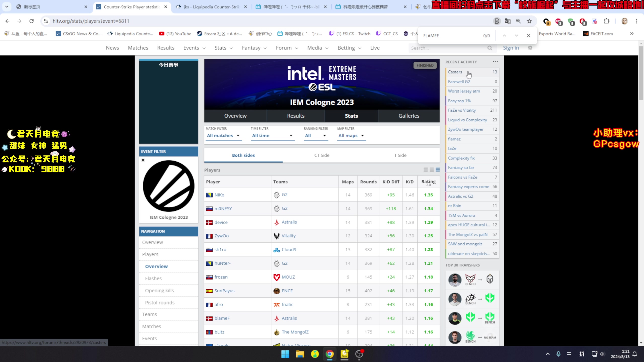The image size is (644, 362).
Task: Expand the All time filter dropdown
Action: point(272,135)
